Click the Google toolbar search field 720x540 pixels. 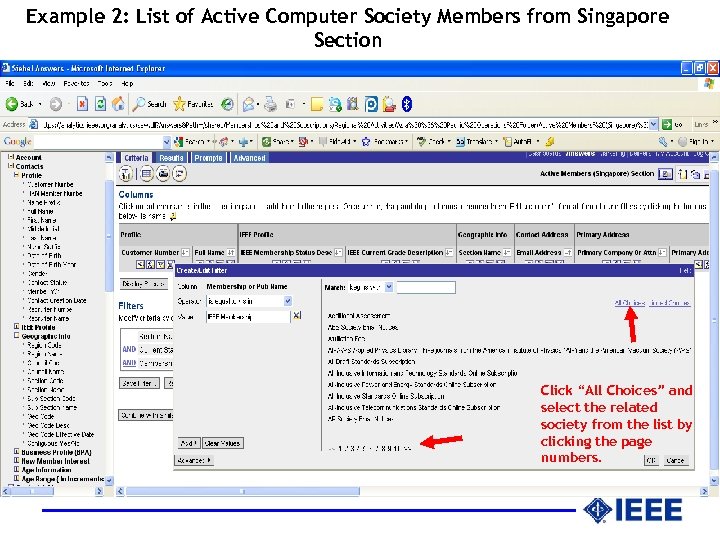99,142
